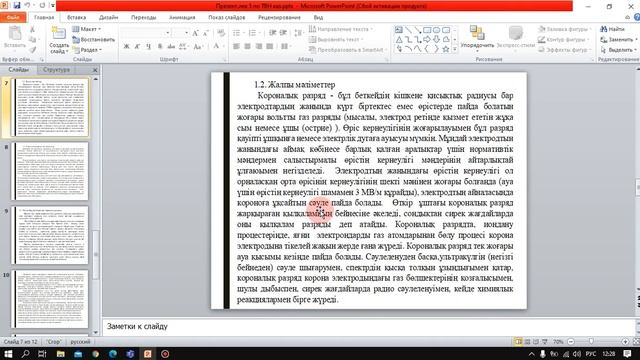Zoom in with the plus button
Screen dimensions: 640x360
pyautogui.click(x=625, y=341)
